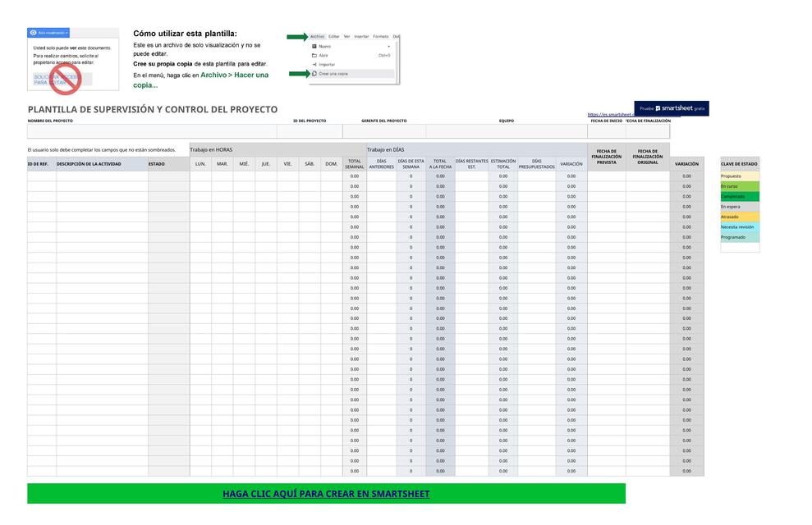Click the Pruebe smartsheet gratis button
This screenshot has width=812, height=525.
673,107
